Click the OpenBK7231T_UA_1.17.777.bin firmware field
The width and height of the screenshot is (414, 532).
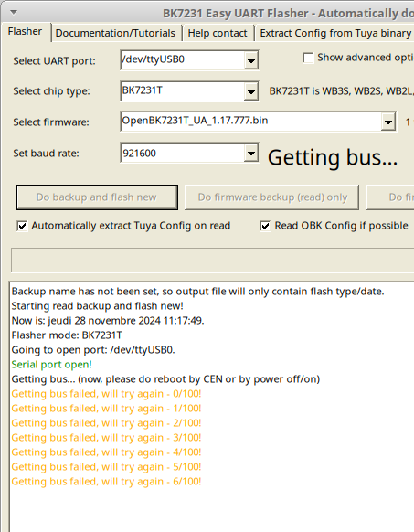click(x=250, y=122)
